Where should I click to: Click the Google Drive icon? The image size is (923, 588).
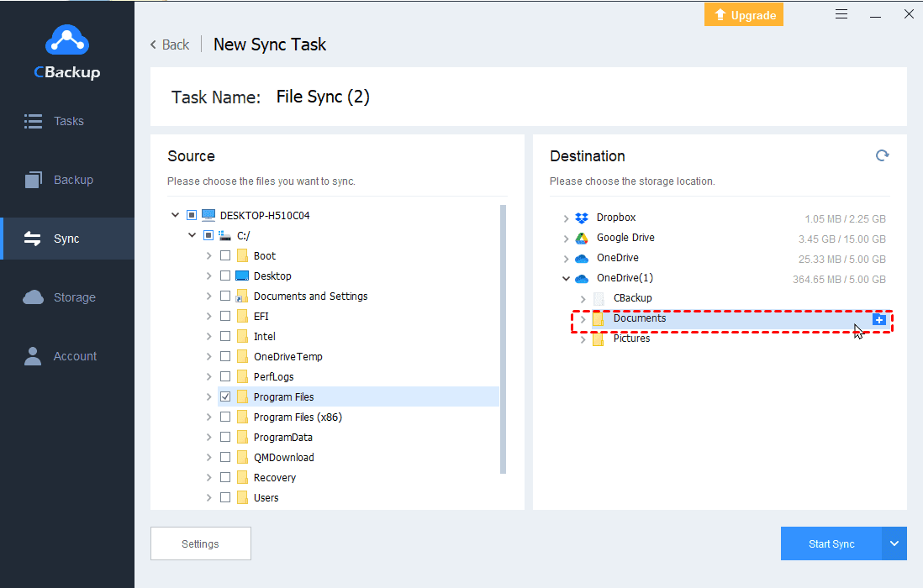click(x=581, y=239)
